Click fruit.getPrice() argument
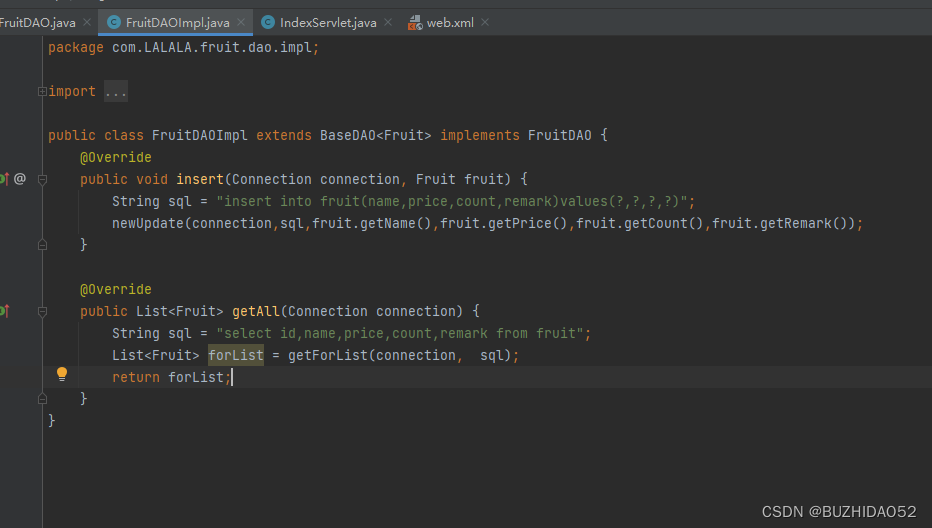The height and width of the screenshot is (528, 932). pos(503,224)
